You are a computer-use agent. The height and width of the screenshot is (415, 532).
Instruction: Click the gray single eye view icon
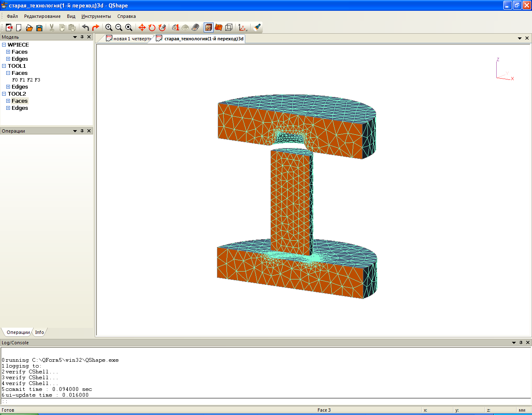[x=185, y=27]
